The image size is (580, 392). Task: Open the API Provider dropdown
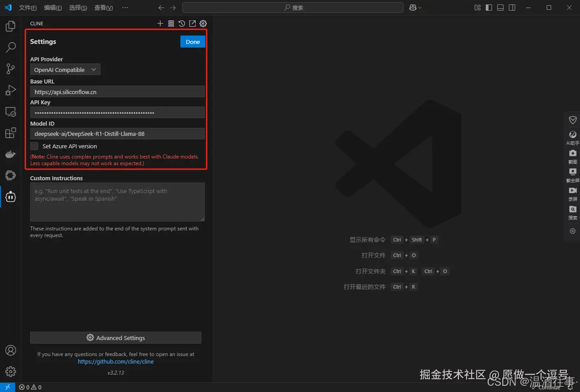[x=65, y=69]
